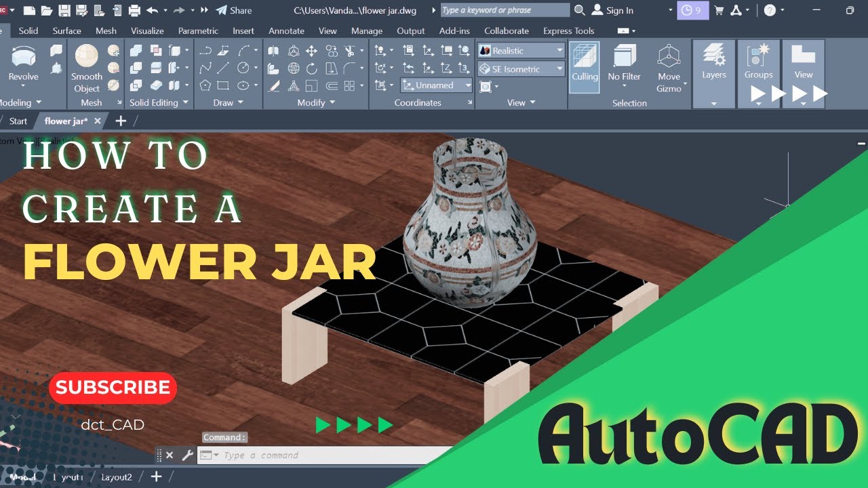Close the flower jar file tab
Screen dimensions: 868x488
[97, 121]
